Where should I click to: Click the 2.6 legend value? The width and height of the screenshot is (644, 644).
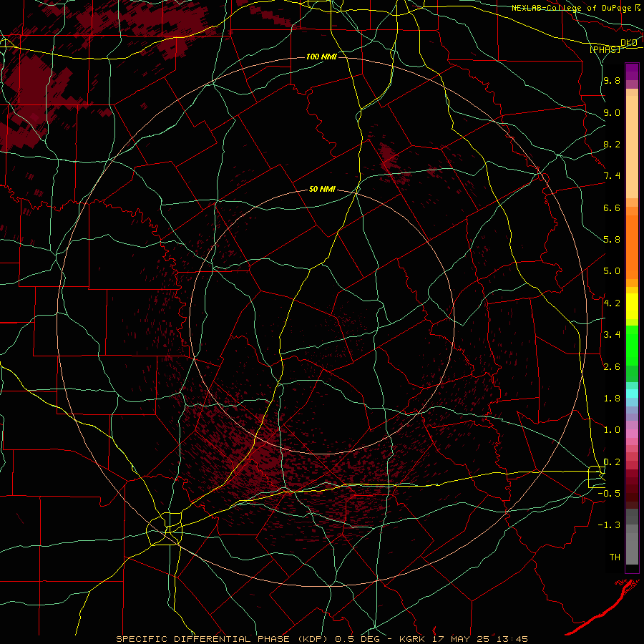(x=612, y=367)
